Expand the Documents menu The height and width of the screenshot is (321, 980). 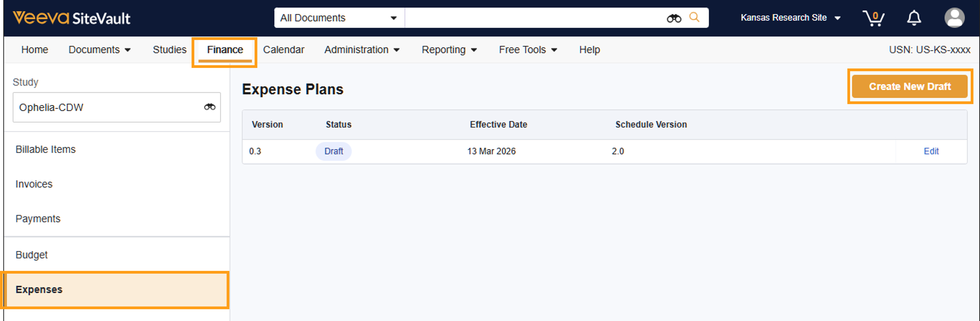tap(99, 50)
